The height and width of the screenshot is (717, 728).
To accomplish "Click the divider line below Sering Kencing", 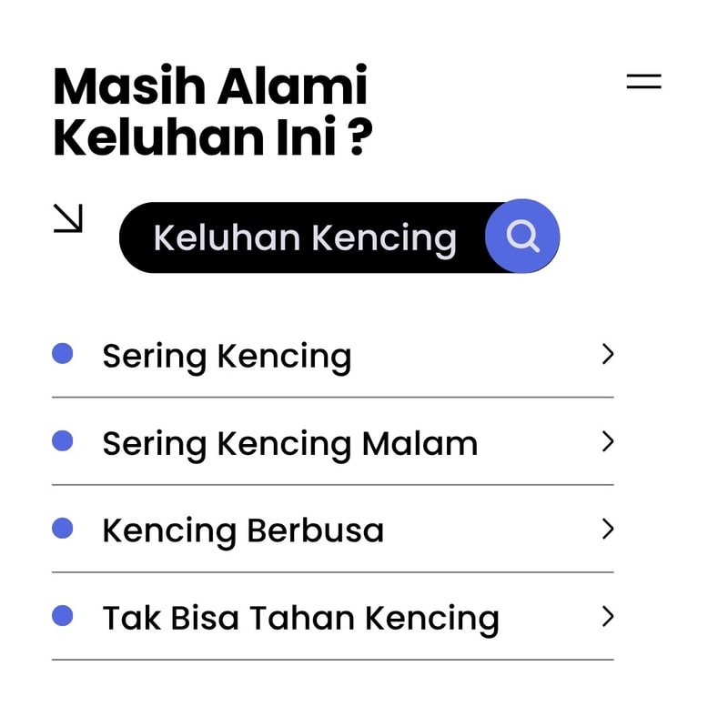I will click(332, 398).
